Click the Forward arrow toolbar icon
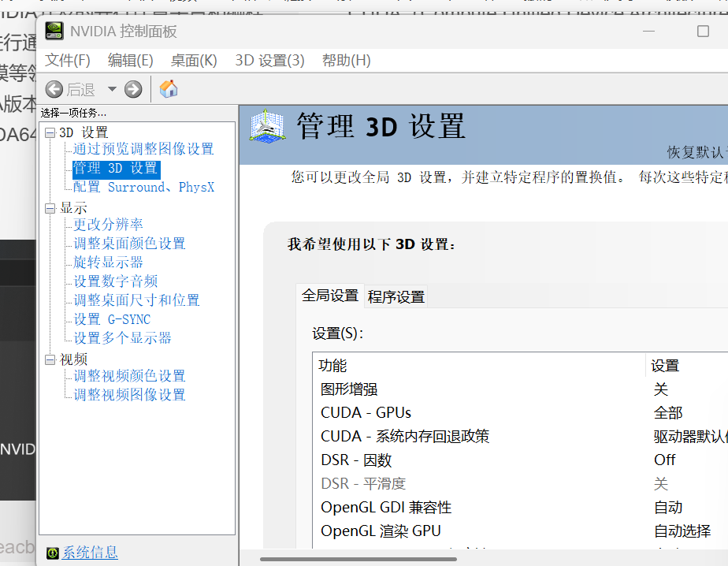The width and height of the screenshot is (728, 566). (x=133, y=89)
